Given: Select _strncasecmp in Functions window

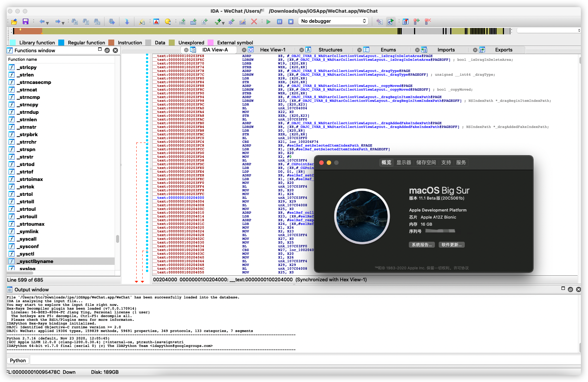Looking at the screenshot, I should point(61,82).
